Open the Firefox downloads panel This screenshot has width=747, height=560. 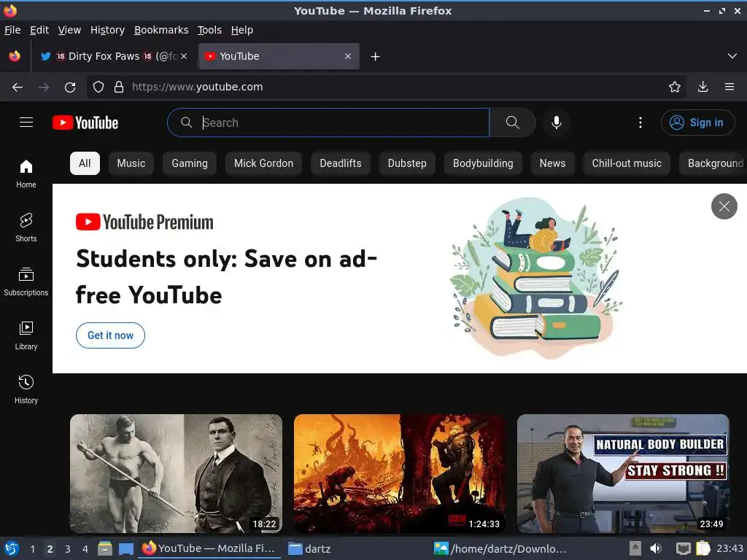click(703, 87)
